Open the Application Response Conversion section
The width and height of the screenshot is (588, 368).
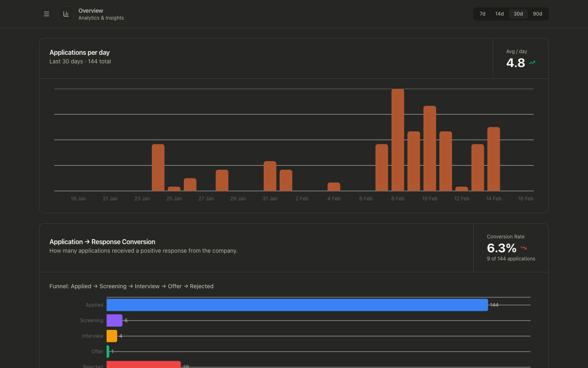pyautogui.click(x=102, y=242)
